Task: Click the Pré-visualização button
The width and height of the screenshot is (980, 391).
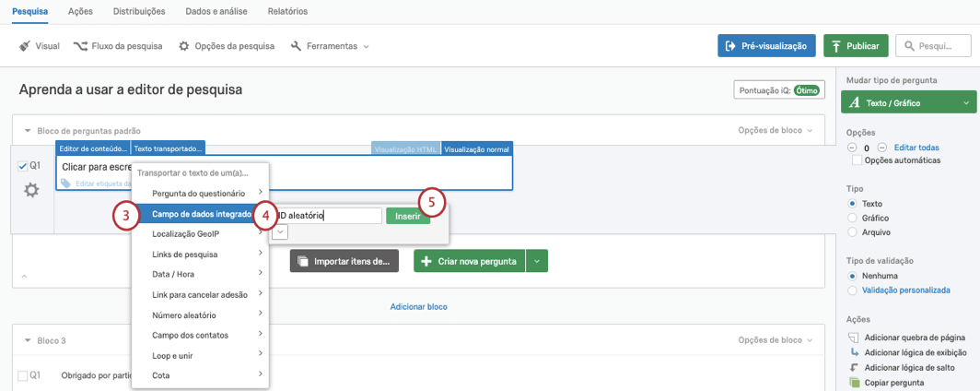Action: coord(766,46)
